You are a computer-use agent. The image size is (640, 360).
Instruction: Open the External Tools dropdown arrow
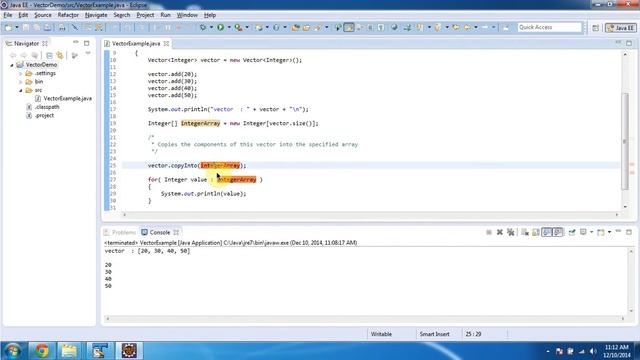click(247, 27)
